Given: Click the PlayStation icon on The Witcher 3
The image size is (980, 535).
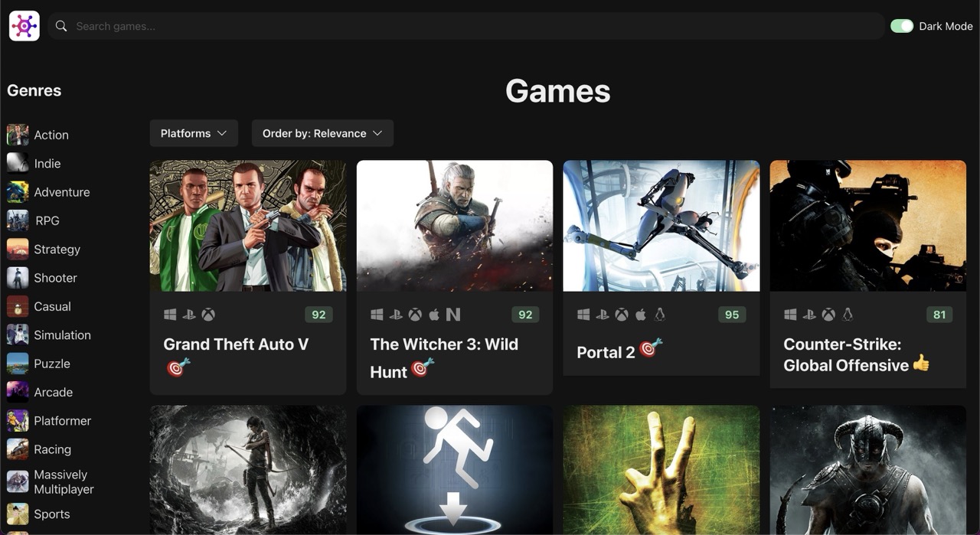Looking at the screenshot, I should point(396,315).
